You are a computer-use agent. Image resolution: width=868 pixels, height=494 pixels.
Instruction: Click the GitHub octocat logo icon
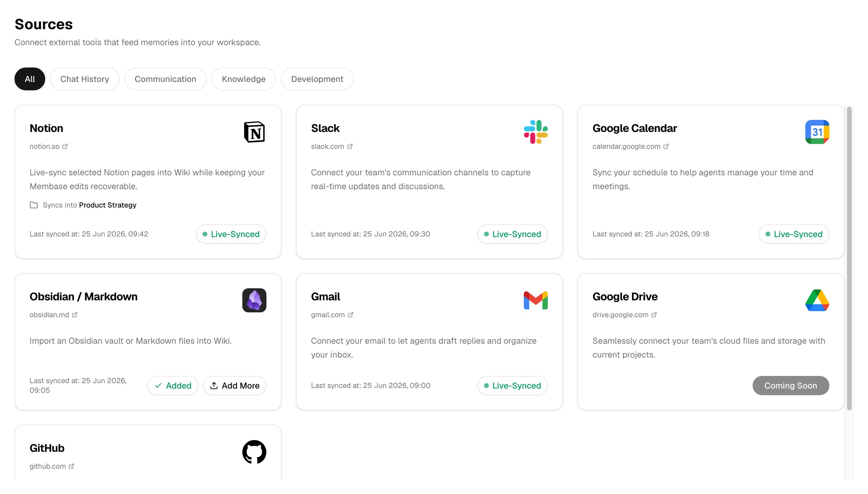click(x=254, y=452)
